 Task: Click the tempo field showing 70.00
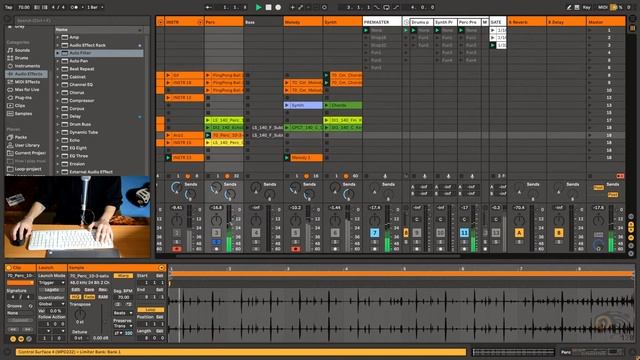pos(24,7)
